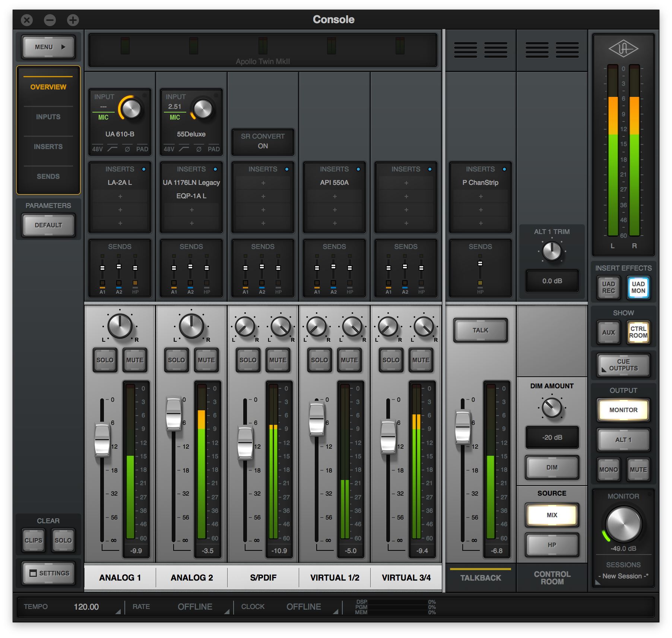This screenshot has width=672, height=638.
Task: Open the Sessions menu New Session
Action: [x=623, y=576]
